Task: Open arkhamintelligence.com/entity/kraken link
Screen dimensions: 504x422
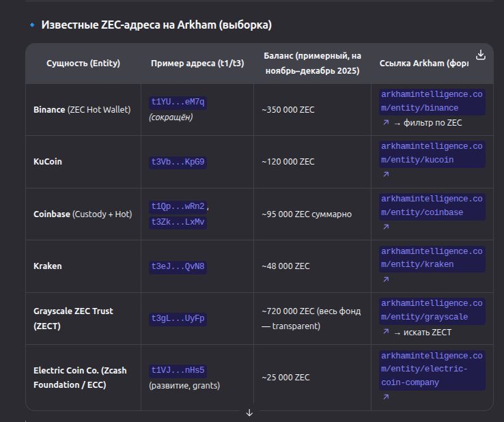Action: click(x=432, y=257)
